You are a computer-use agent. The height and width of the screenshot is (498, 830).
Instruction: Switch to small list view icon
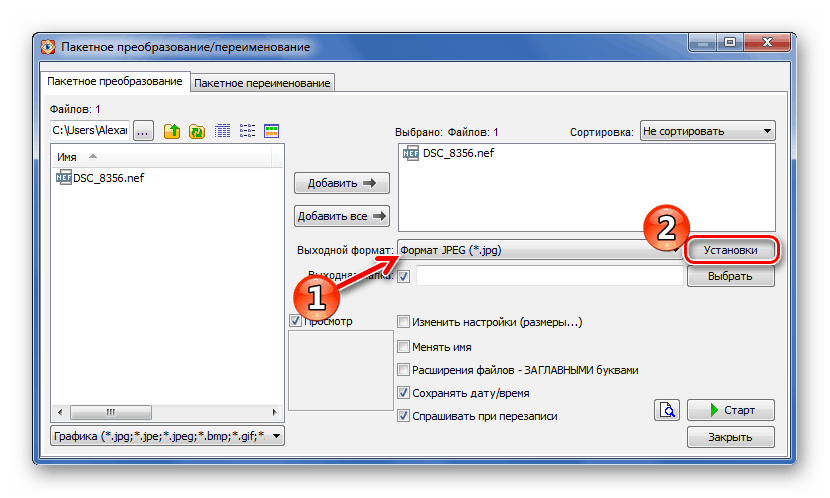click(247, 131)
